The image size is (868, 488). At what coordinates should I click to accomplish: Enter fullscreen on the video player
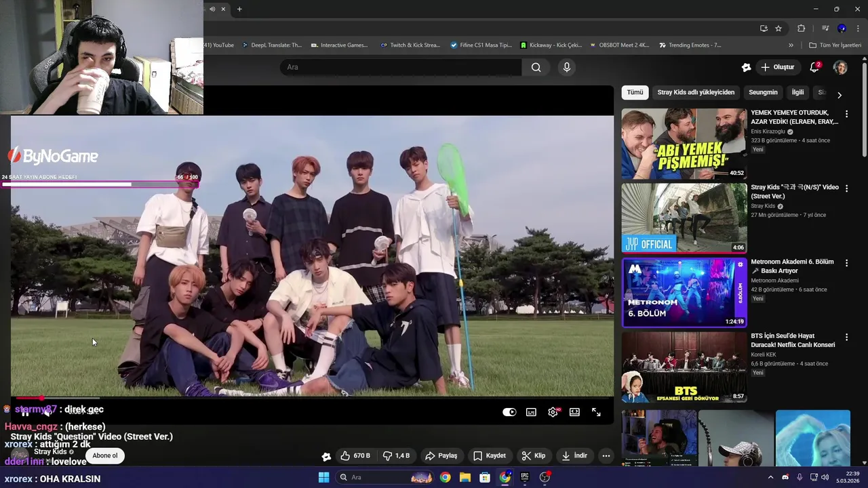(596, 412)
